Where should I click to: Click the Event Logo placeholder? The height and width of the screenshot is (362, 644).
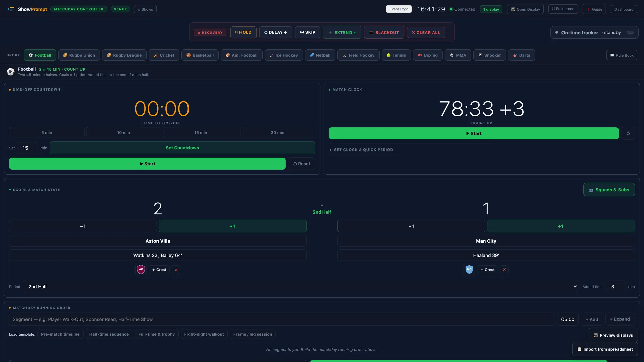point(399,9)
